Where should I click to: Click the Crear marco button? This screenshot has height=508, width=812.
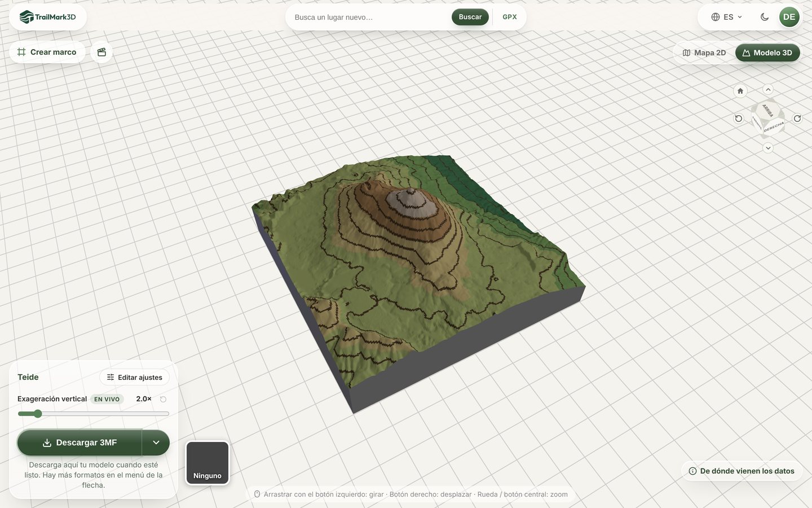(47, 52)
